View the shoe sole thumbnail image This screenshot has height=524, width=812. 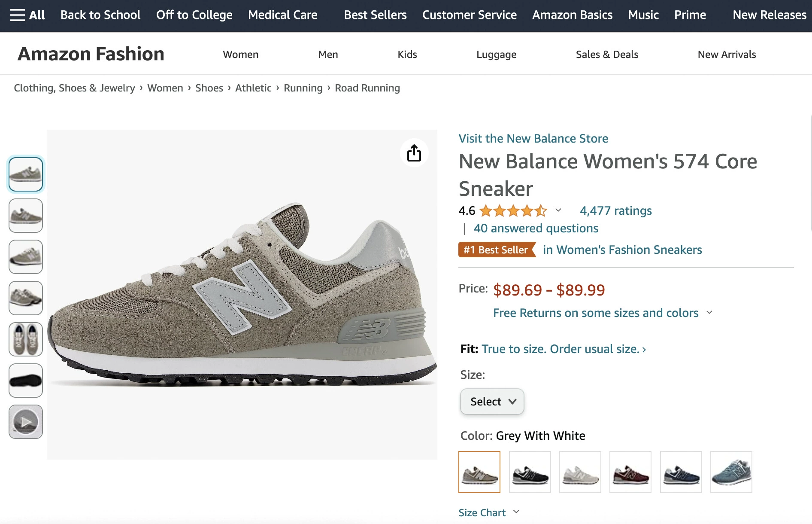(26, 381)
